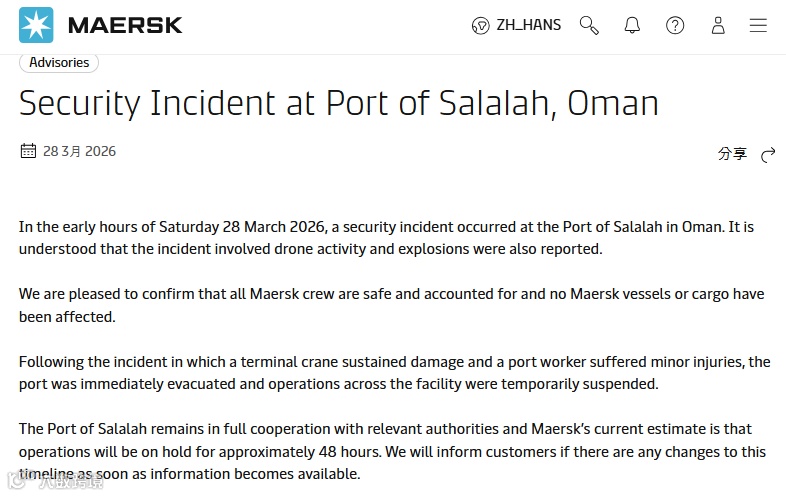The width and height of the screenshot is (786, 496).
Task: Click the share arrow icon
Action: (x=768, y=154)
